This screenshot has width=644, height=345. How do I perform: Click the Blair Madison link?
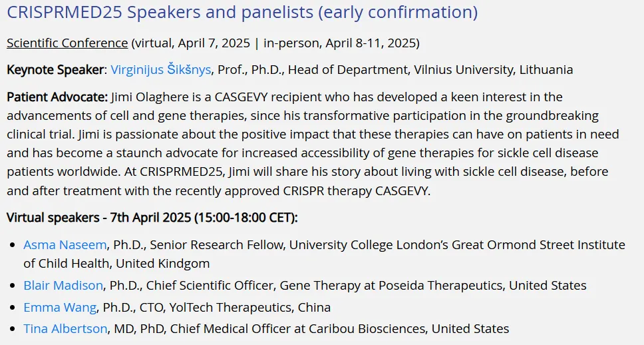click(x=63, y=286)
